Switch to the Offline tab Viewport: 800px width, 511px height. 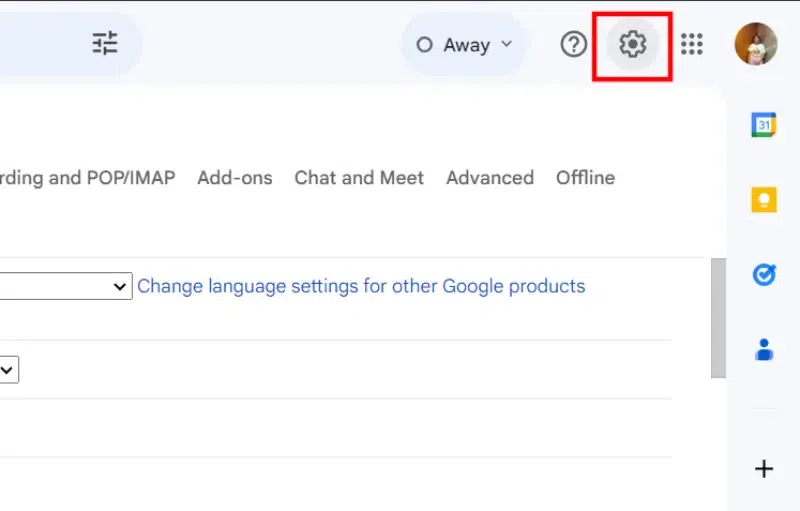pyautogui.click(x=585, y=178)
